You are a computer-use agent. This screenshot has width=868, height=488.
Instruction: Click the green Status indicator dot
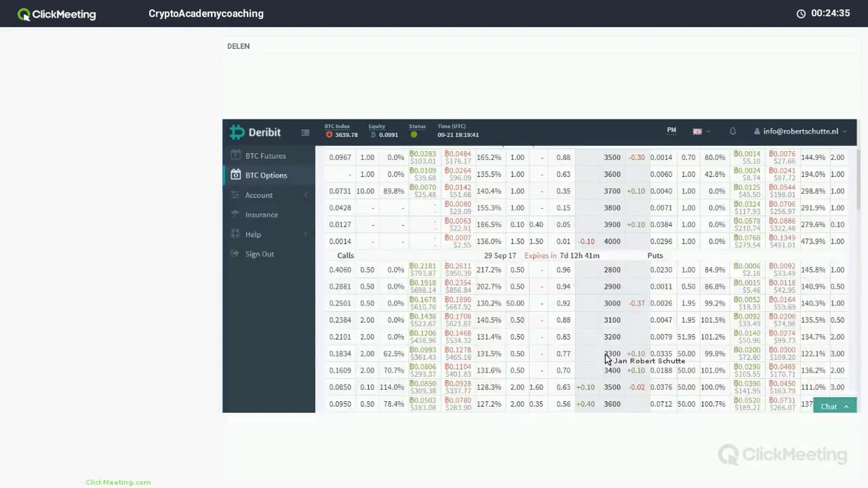(414, 135)
